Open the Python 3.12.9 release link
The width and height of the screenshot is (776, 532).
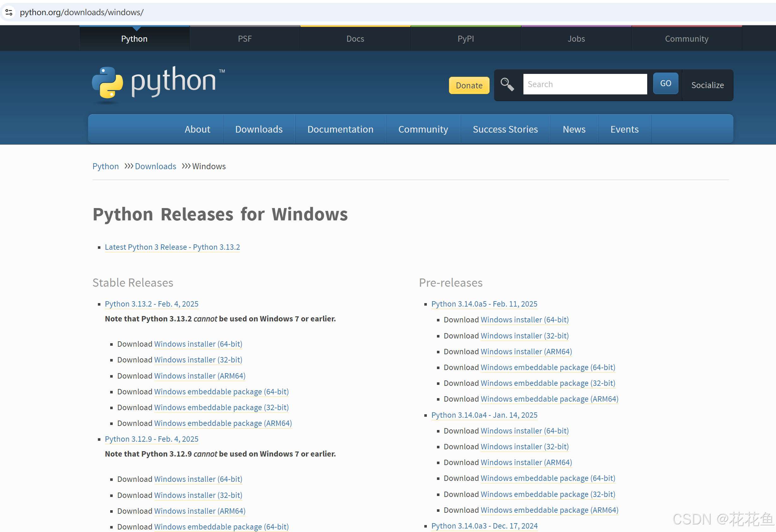tap(151, 439)
